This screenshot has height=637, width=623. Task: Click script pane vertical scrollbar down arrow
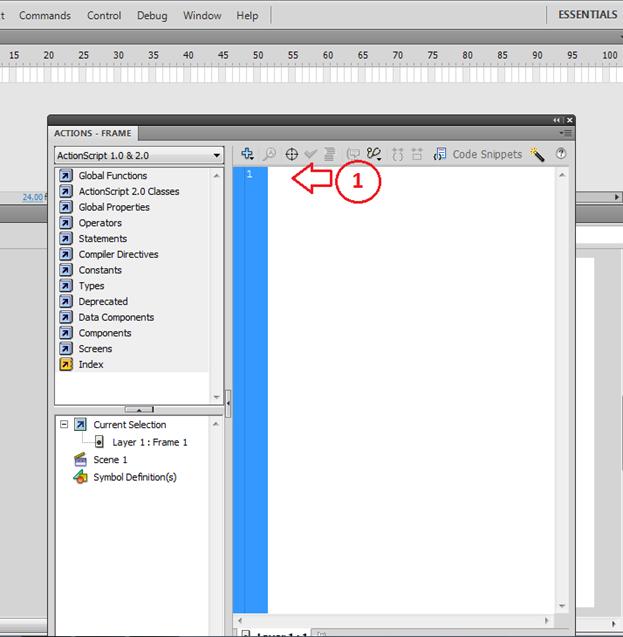[562, 606]
